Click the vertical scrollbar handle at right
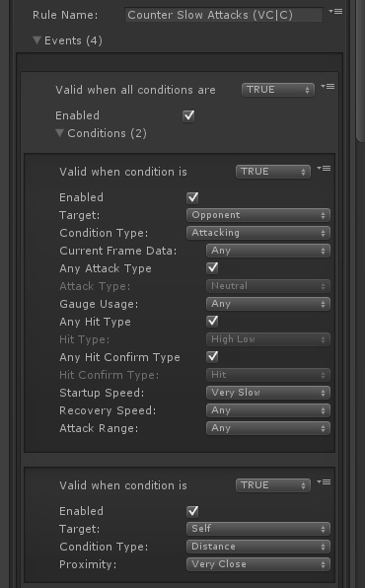 (360, 71)
